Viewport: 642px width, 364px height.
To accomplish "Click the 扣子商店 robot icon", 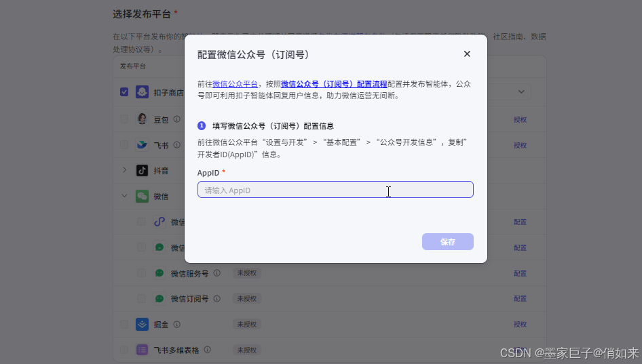I will [142, 92].
